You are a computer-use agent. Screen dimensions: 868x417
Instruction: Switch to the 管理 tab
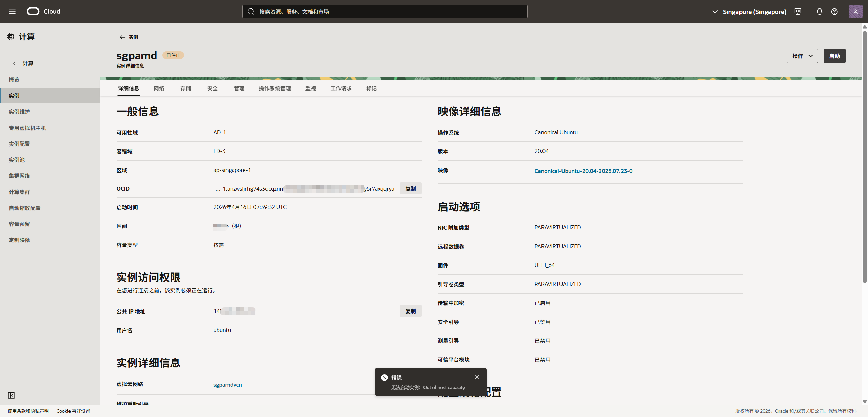[x=239, y=88]
